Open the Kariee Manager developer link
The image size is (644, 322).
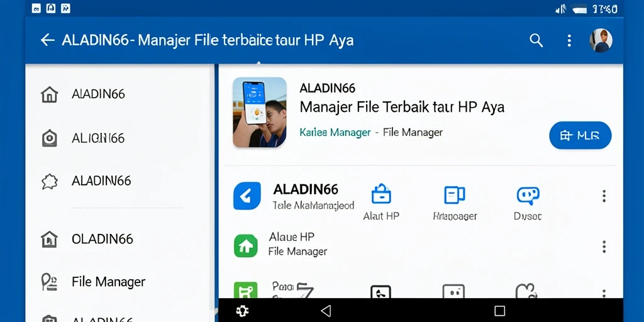(x=335, y=133)
